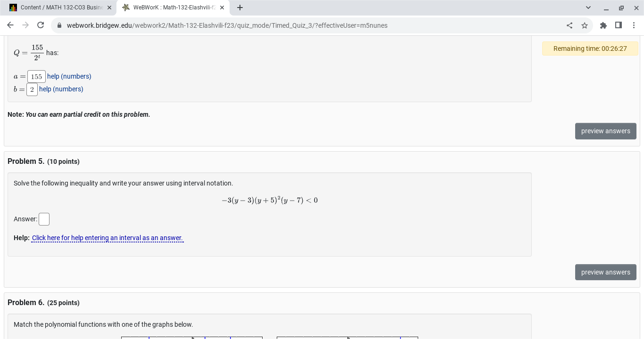The height and width of the screenshot is (339, 644).
Task: Click the padlock icon in the address bar
Action: pos(59,25)
